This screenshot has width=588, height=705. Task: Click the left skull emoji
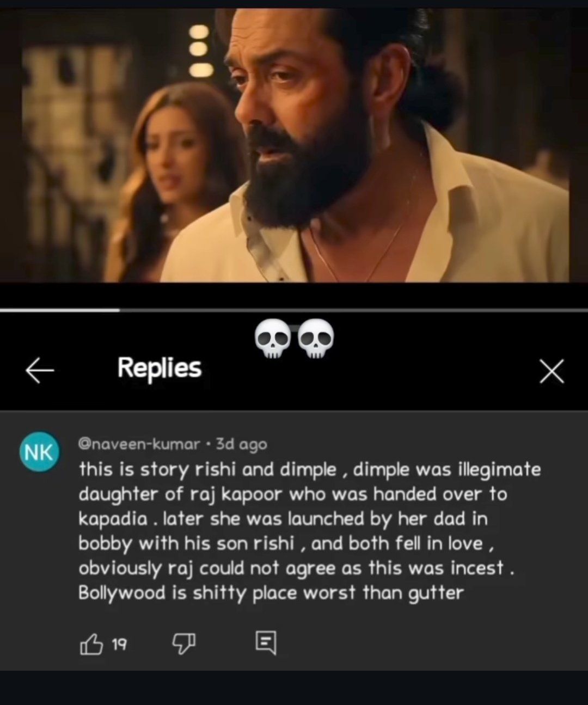point(272,339)
